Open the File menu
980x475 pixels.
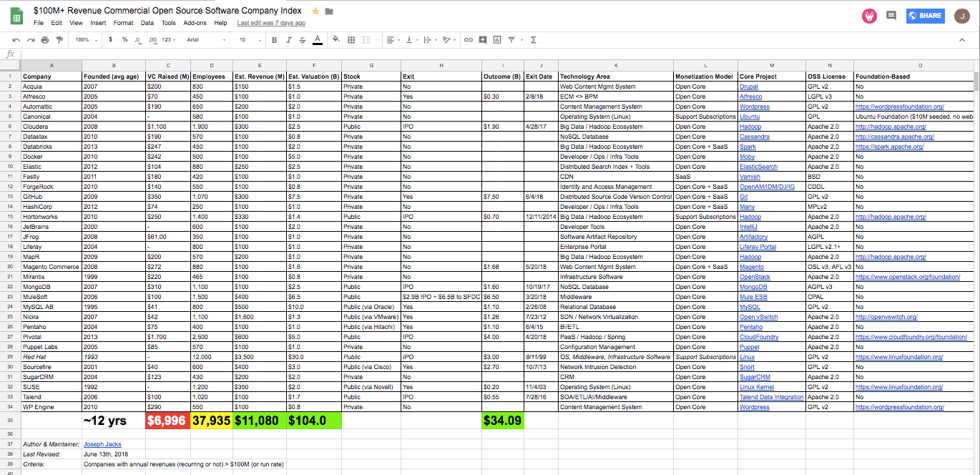pyautogui.click(x=39, y=23)
